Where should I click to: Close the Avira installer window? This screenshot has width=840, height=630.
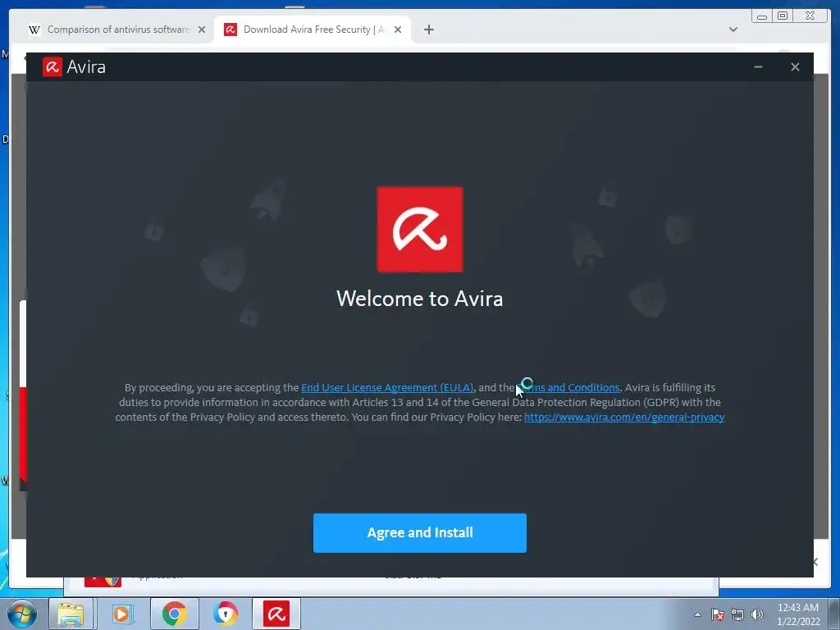click(795, 67)
